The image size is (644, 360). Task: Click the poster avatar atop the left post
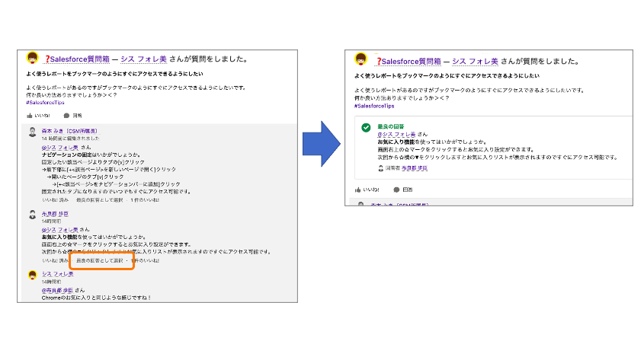33,58
